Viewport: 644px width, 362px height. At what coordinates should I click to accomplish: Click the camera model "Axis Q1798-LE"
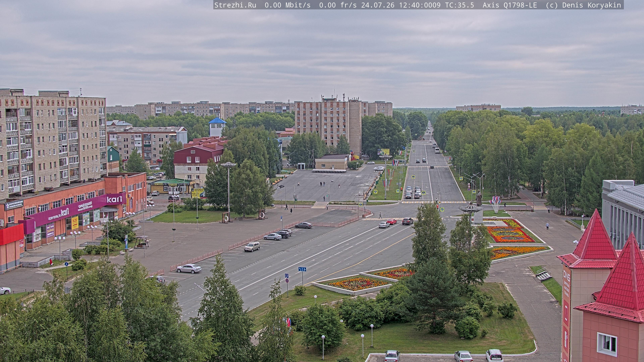[510, 5]
